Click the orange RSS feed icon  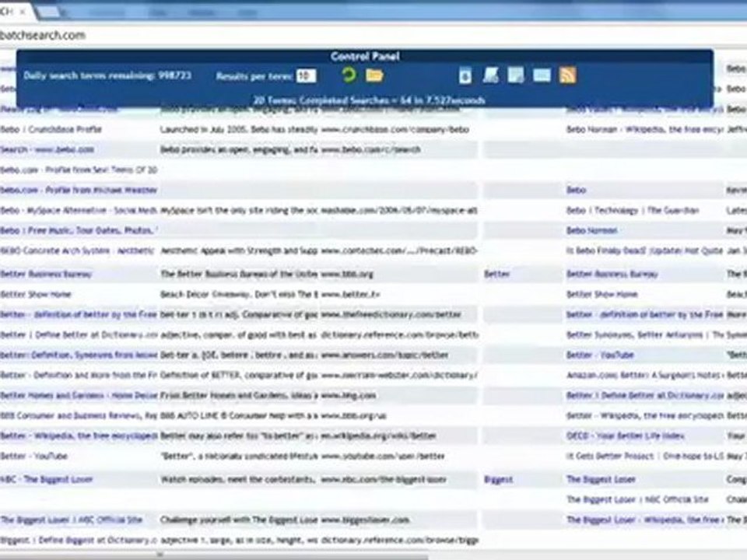coord(567,75)
